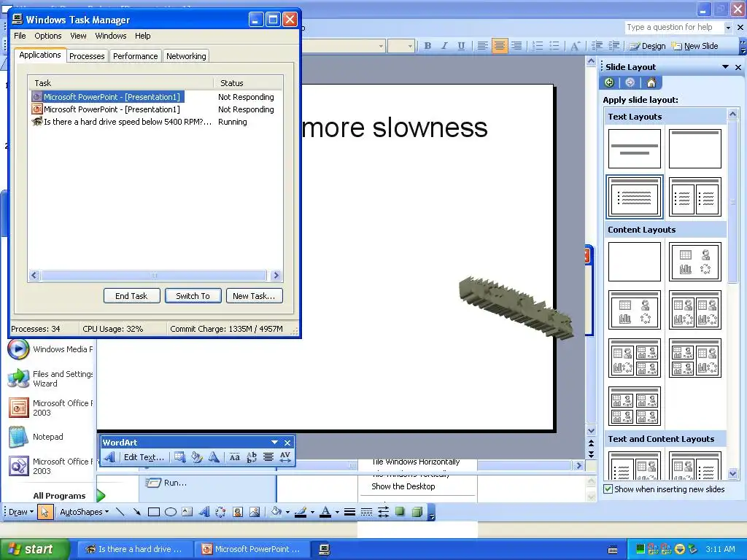Select Title and 2-Column Text layout

click(x=695, y=197)
